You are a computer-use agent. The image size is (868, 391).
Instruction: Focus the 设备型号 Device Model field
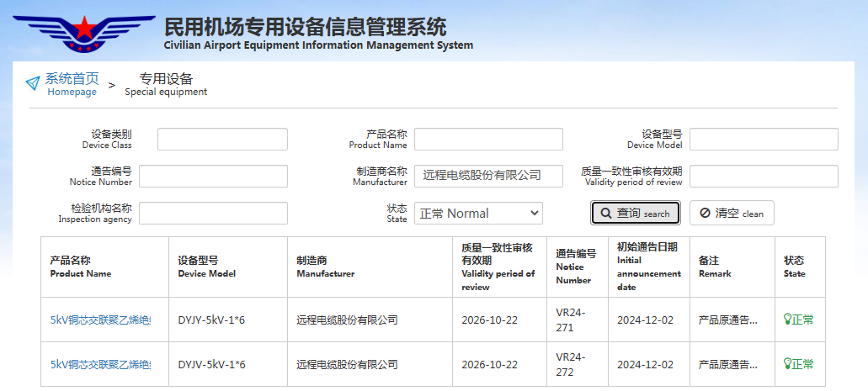764,140
